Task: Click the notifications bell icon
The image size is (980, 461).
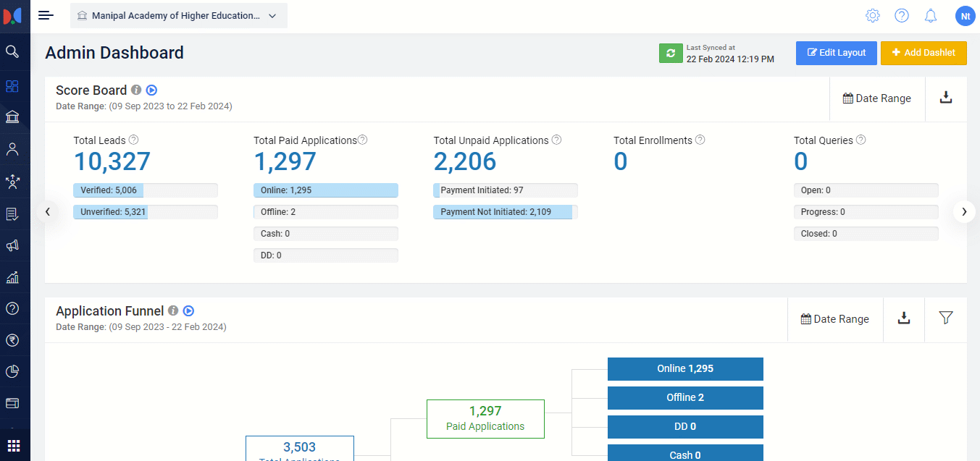Action: point(931,15)
